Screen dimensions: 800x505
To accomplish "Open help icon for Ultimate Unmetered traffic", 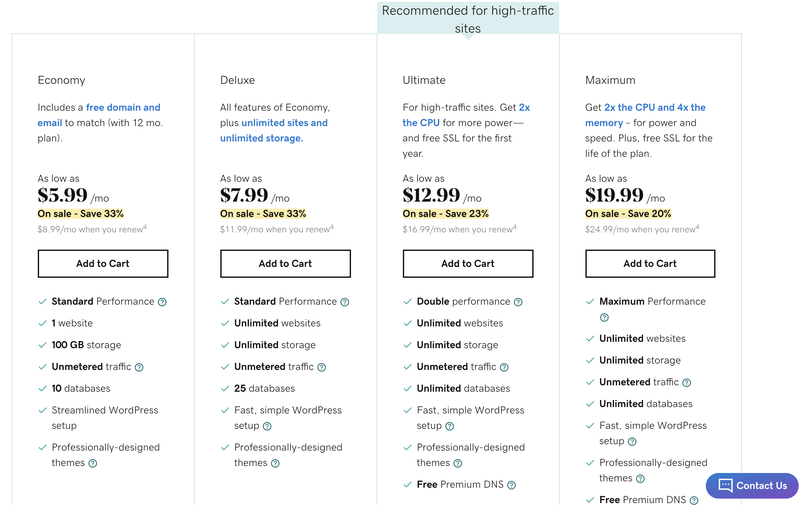I will coord(504,367).
